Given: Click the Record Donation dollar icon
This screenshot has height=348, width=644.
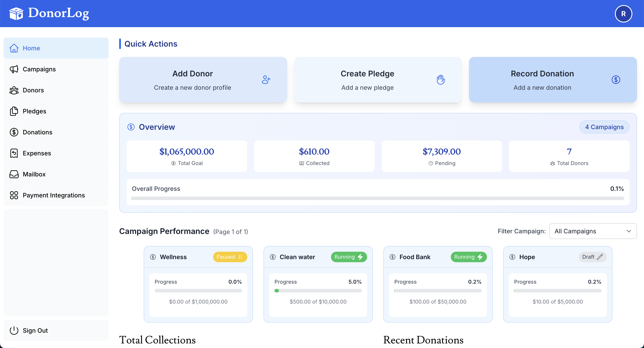Looking at the screenshot, I should [616, 79].
